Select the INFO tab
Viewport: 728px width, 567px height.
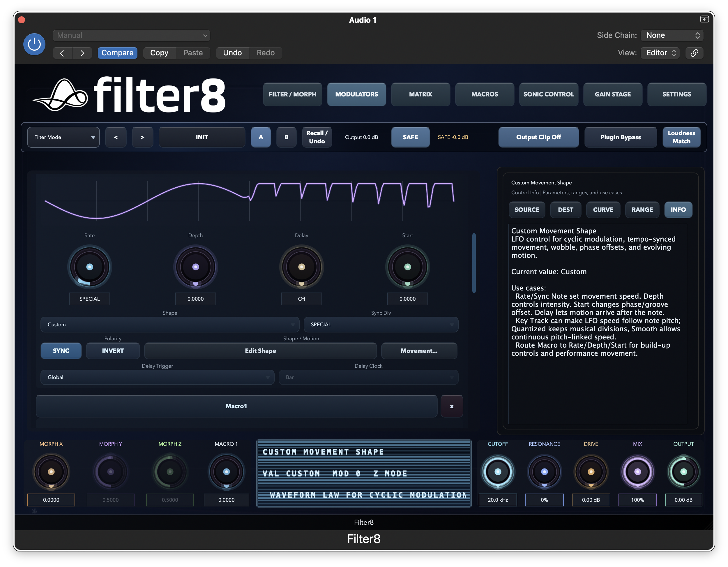pos(678,210)
